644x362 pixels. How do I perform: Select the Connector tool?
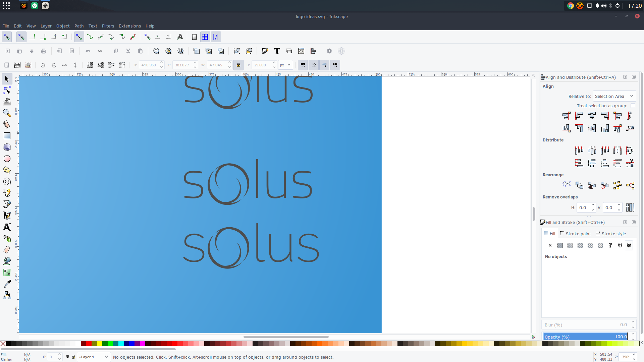click(7, 295)
